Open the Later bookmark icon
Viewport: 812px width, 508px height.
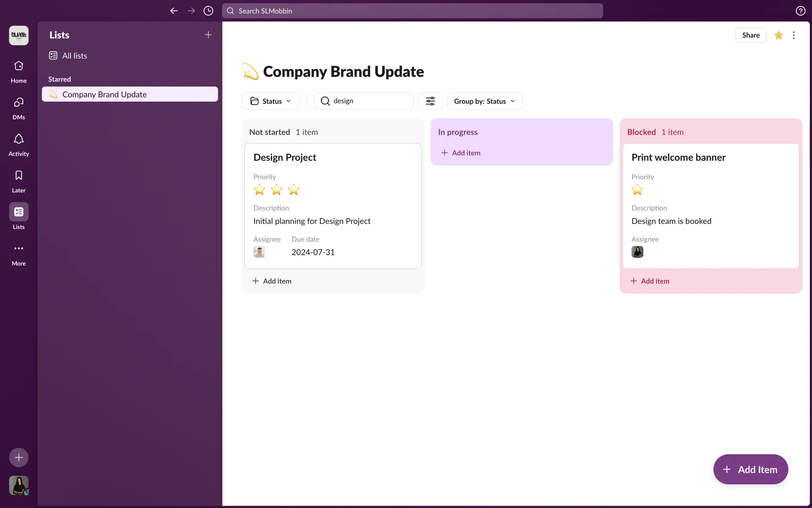[x=19, y=176]
